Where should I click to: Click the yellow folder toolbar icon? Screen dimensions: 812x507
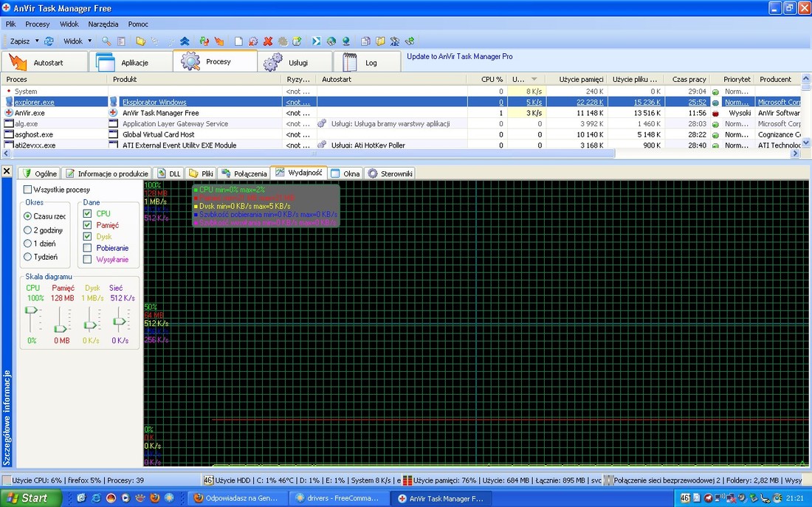(140, 41)
